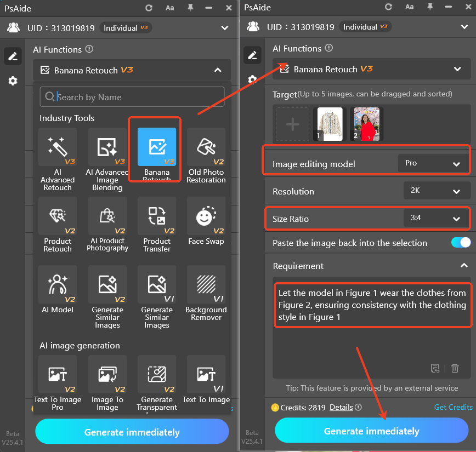Open the Size Ratio dropdown

(437, 218)
